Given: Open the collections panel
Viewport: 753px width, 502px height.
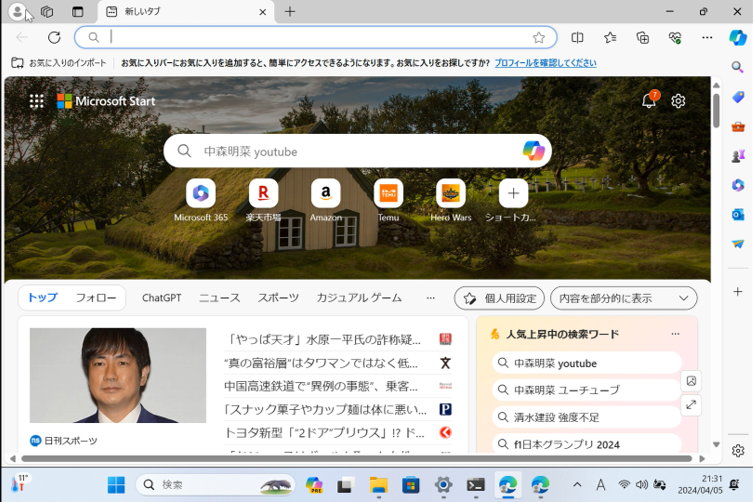Looking at the screenshot, I should (x=643, y=37).
